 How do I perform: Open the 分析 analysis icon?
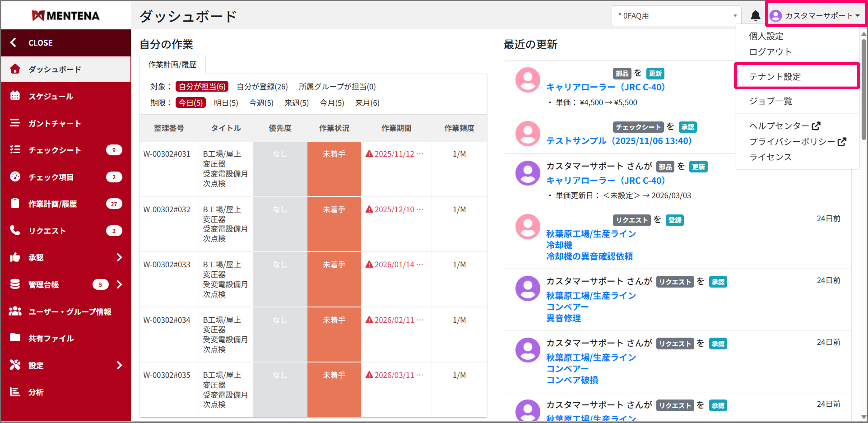pos(15,392)
